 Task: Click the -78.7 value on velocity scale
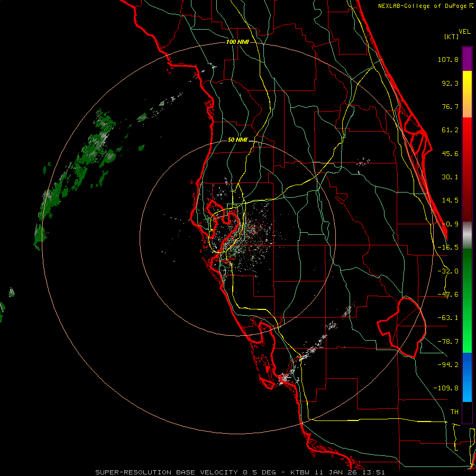point(448,342)
